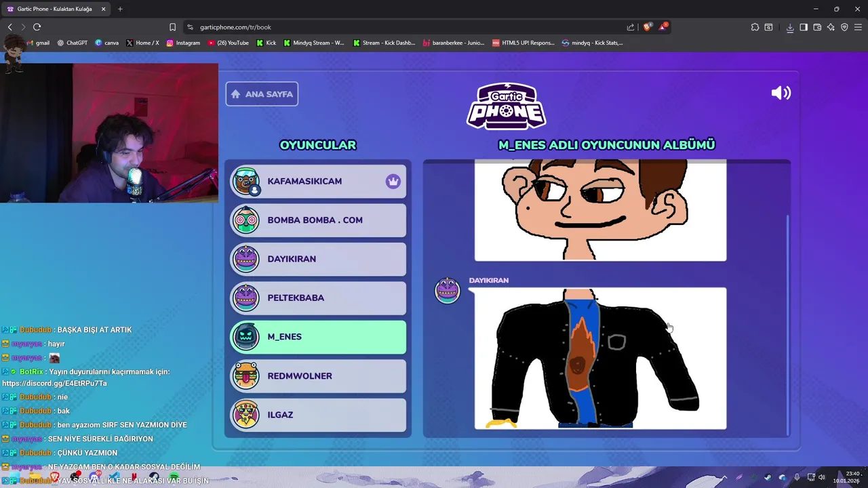Select player BOMBA BOMBA . COM
Viewport: 868px width, 488px height.
[318, 220]
